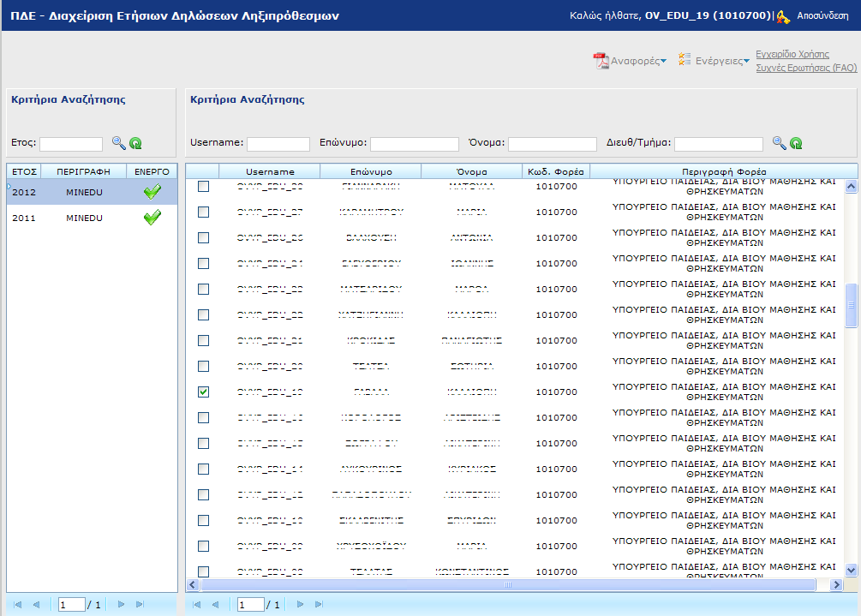Tick the checkbox for the ΛΥΚΟΥΡΙΝΟΣ row
The width and height of the screenshot is (861, 616).
(x=203, y=469)
